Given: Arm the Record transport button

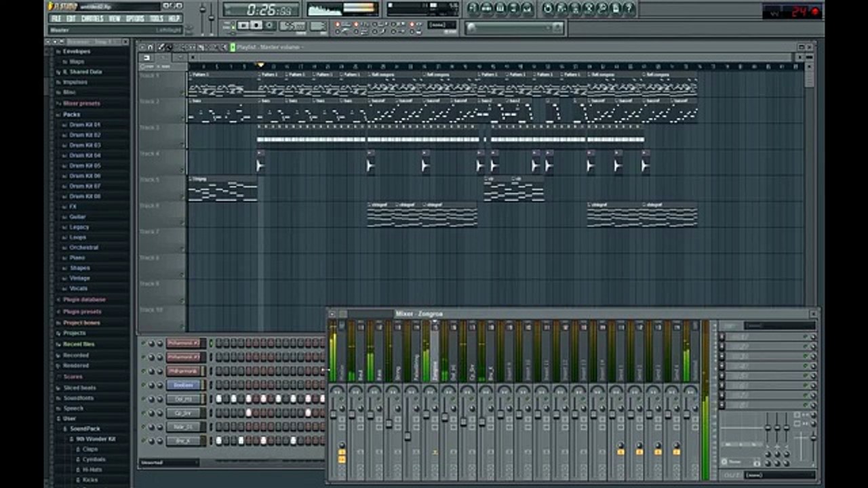Looking at the screenshot, I should [269, 26].
